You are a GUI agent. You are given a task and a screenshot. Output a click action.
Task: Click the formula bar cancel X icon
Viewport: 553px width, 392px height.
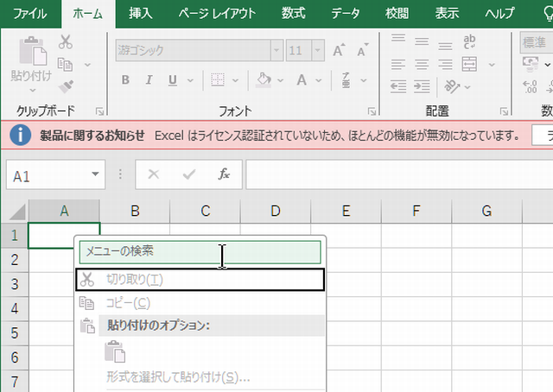[x=154, y=174]
